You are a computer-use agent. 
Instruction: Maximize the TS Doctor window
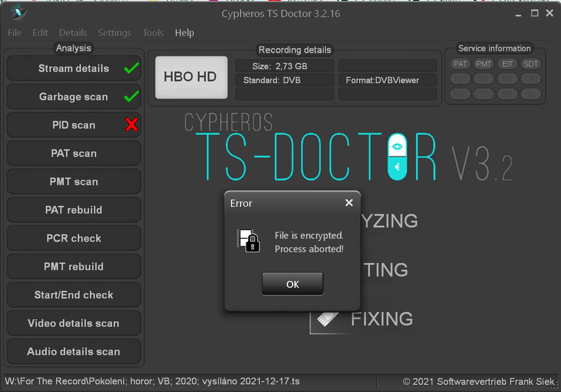coord(534,13)
